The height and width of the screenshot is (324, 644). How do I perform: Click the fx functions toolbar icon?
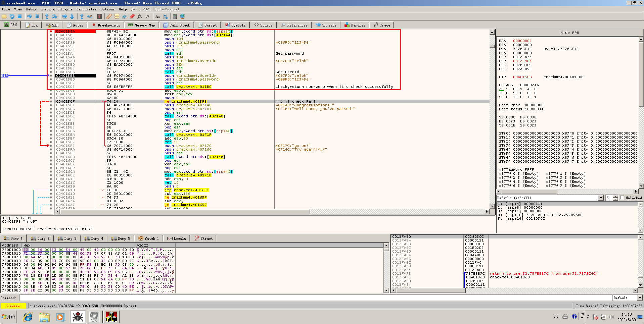(140, 16)
